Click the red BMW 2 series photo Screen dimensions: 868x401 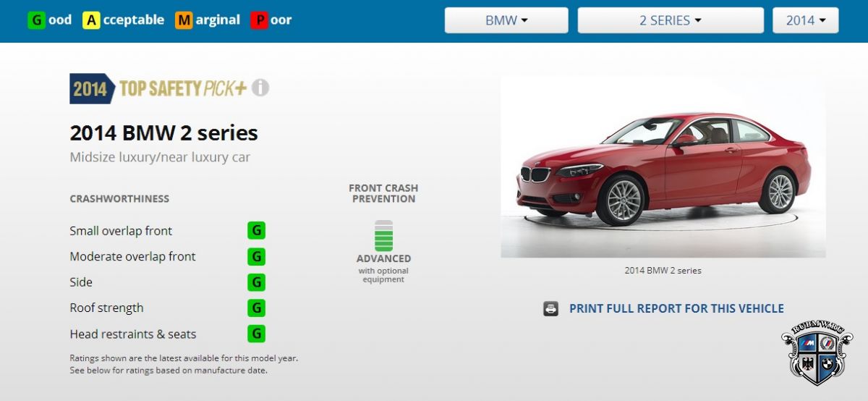pyautogui.click(x=663, y=166)
